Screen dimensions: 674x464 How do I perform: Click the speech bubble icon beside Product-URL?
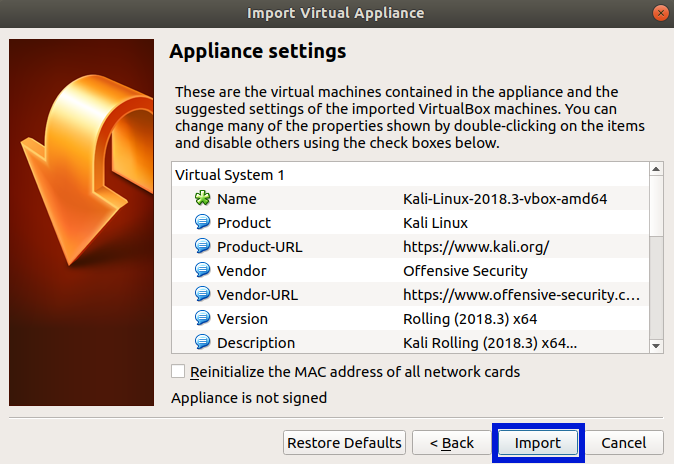[202, 246]
